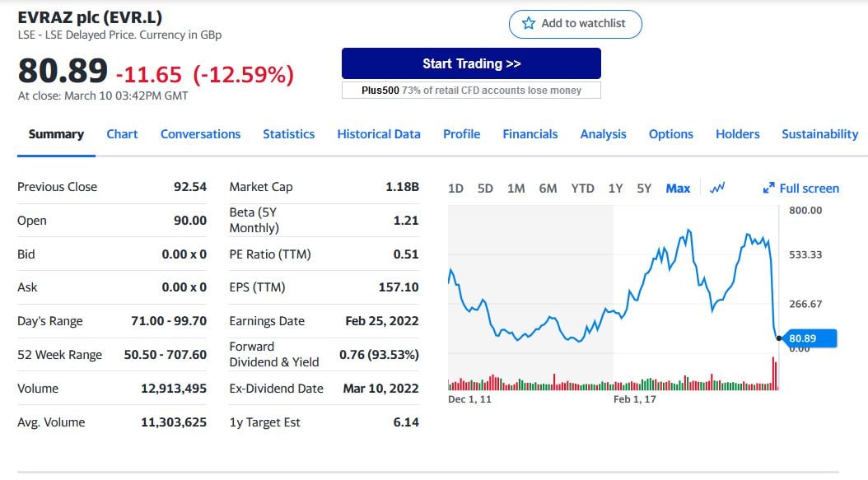Switch chart range to 5D

pyautogui.click(x=485, y=189)
